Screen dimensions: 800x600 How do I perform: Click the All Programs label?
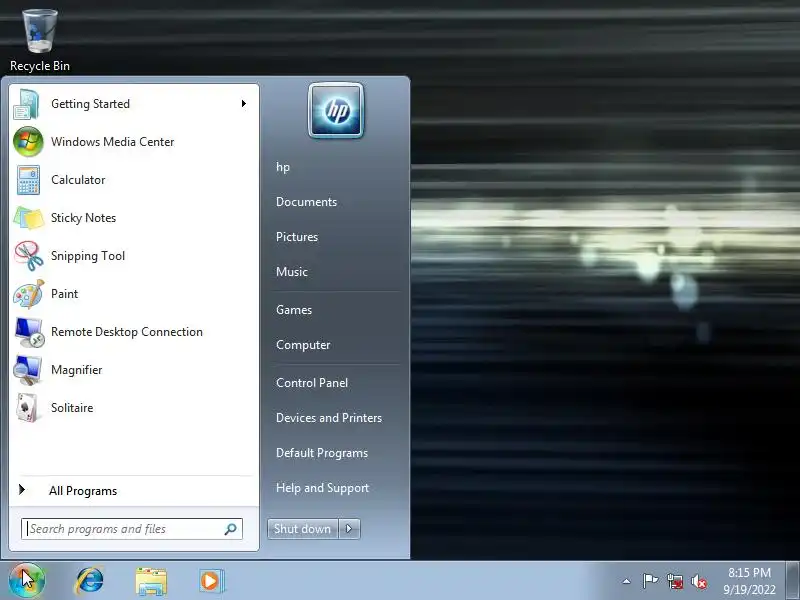83,491
